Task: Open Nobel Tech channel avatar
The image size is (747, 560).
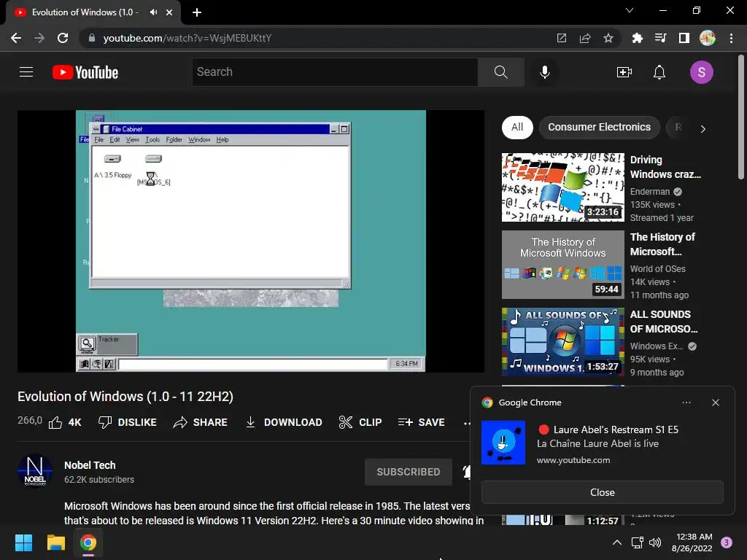Action: [35, 472]
